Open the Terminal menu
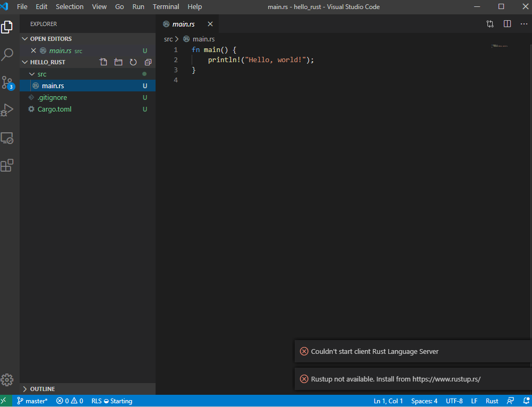The height and width of the screenshot is (407, 532). (x=166, y=7)
